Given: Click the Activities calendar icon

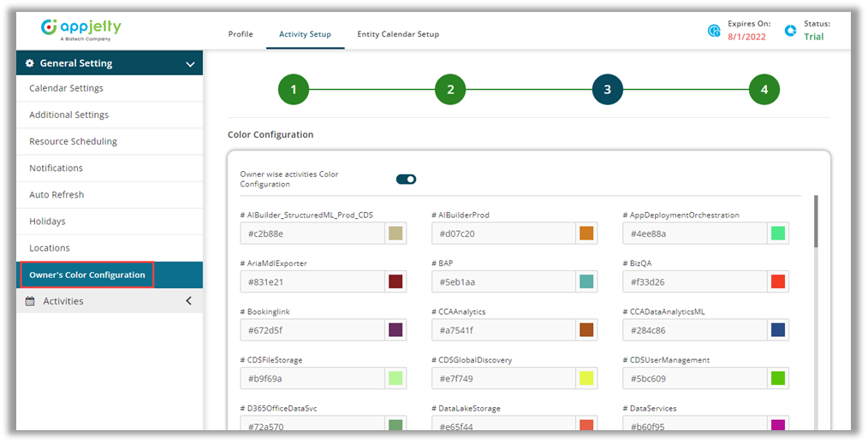Looking at the screenshot, I should (30, 301).
